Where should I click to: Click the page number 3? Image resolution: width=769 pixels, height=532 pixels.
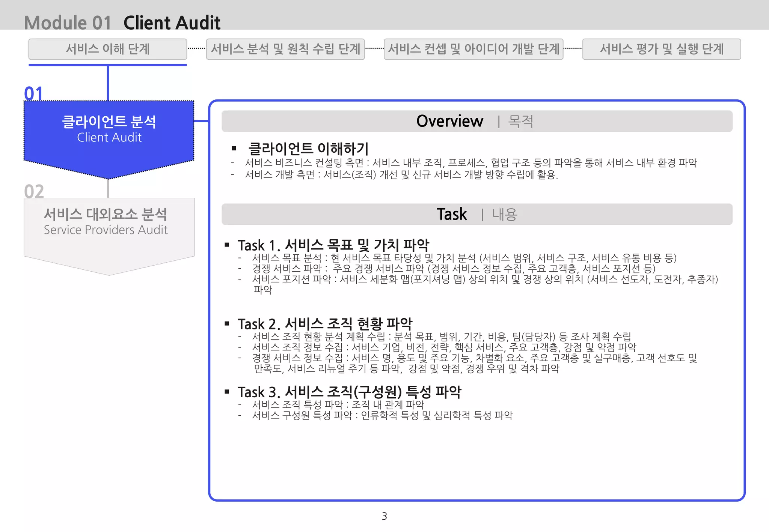tap(384, 516)
